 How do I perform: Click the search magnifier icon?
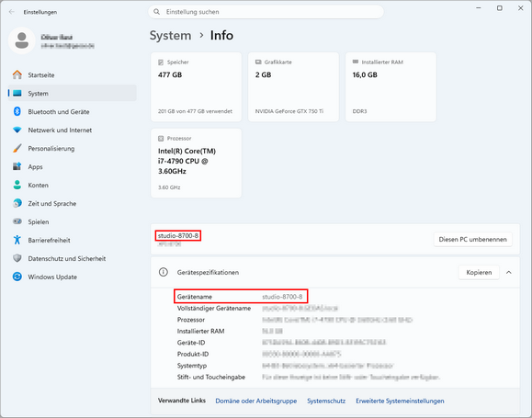pos(156,12)
